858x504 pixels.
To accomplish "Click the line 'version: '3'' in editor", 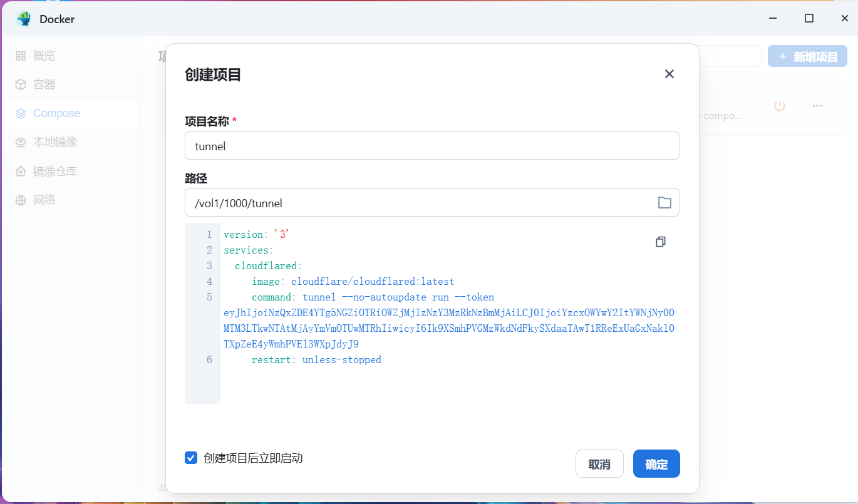I will point(256,235).
